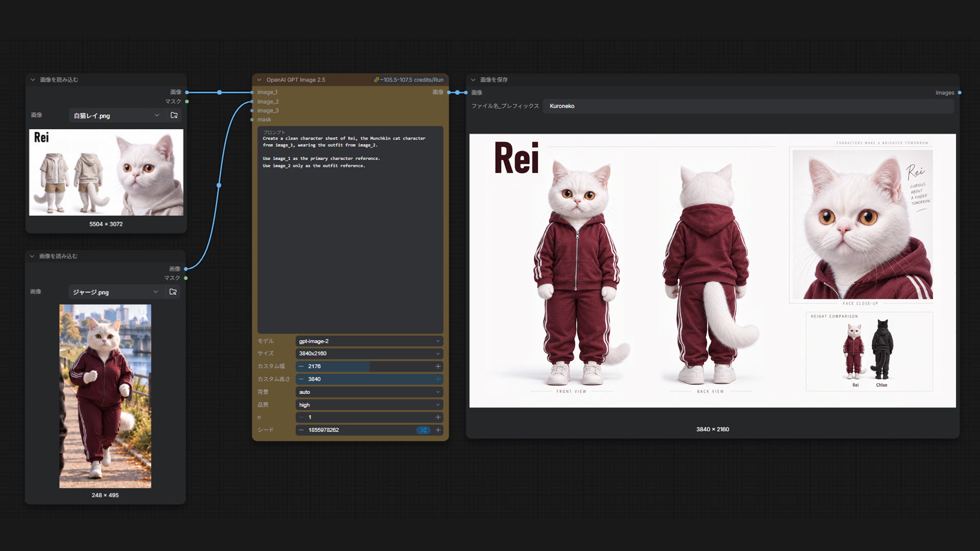This screenshot has width=980, height=551.
Task: Click the image_3 input socket
Action: click(x=252, y=111)
